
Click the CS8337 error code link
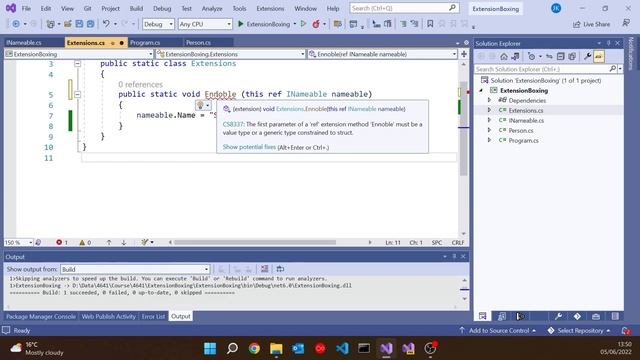click(233, 124)
